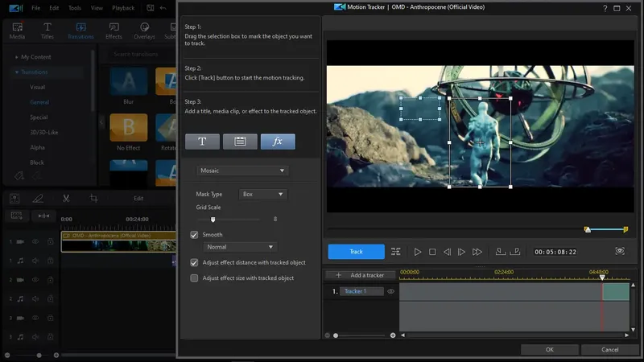The image size is (644, 362).
Task: Open the Mask Type Box dropdown
Action: tap(263, 194)
